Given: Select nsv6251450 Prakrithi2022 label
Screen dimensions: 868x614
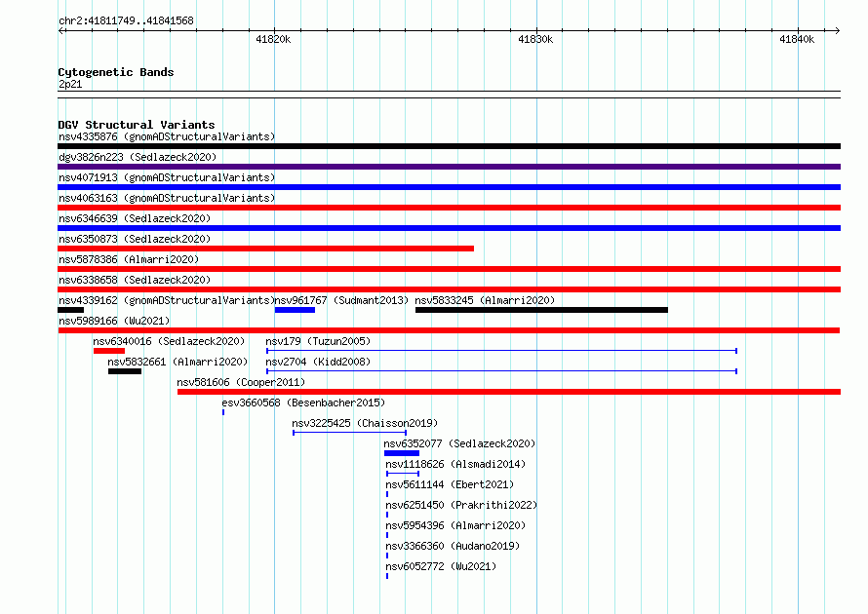Looking at the screenshot, I should tap(461, 505).
